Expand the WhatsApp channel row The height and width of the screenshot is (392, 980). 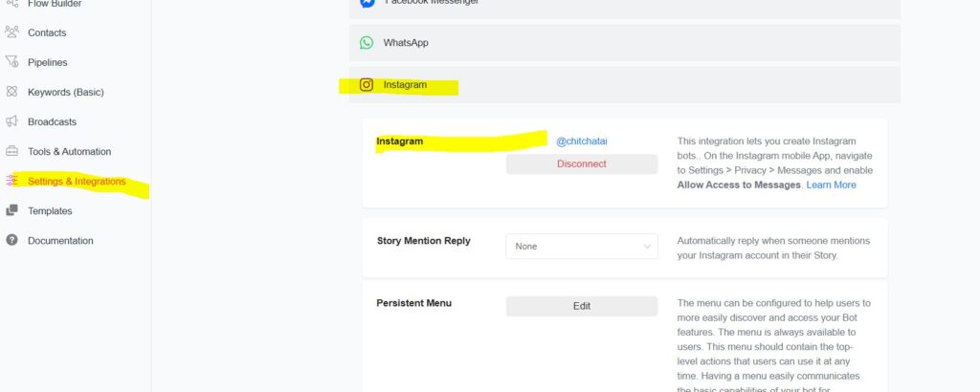(624, 42)
